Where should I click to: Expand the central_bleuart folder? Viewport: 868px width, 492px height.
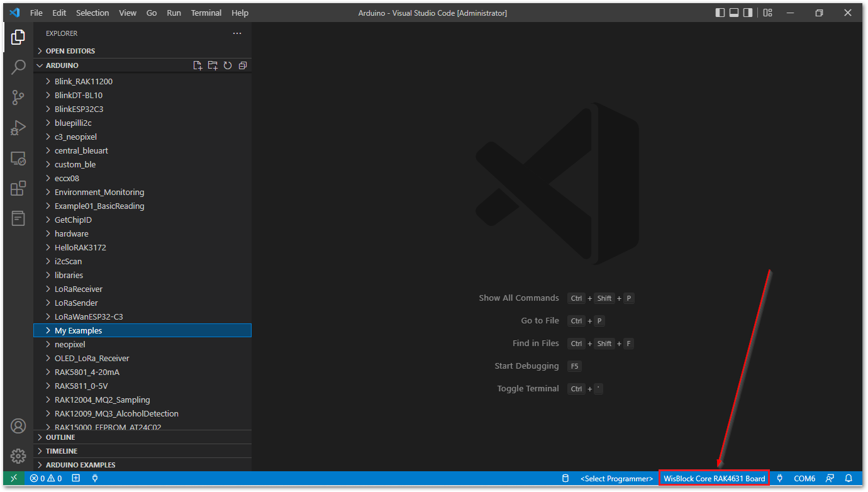[x=142, y=151]
